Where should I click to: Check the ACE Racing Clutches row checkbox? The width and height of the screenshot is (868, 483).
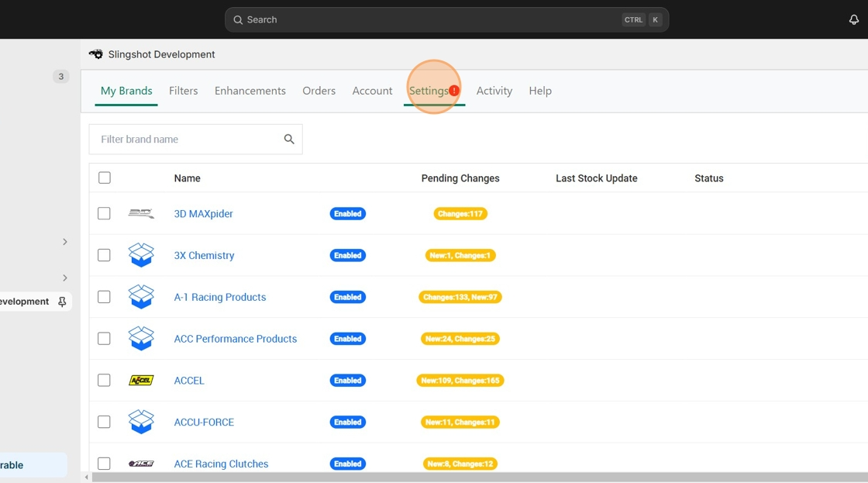coord(104,464)
